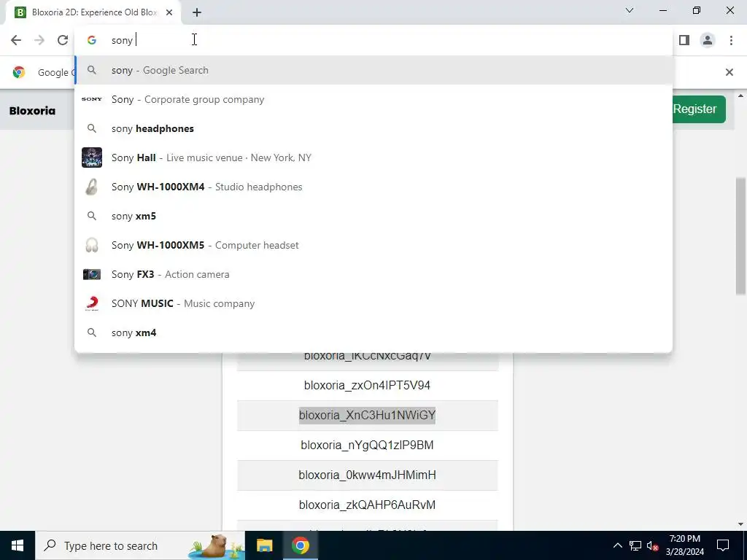Image resolution: width=747 pixels, height=560 pixels.
Task: Pick the 'sony xm4' search suggestion
Action: coord(373,332)
